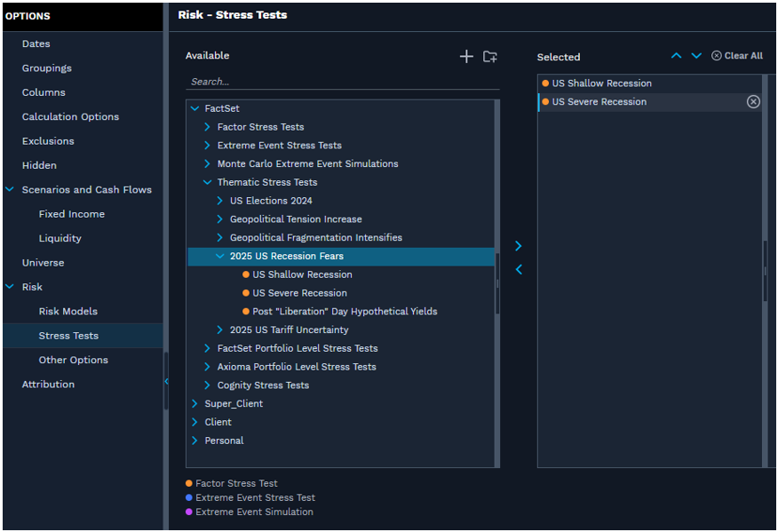Expand Cognity Stress Tests chevron
Image resolution: width=778 pixels, height=532 pixels.
point(208,385)
